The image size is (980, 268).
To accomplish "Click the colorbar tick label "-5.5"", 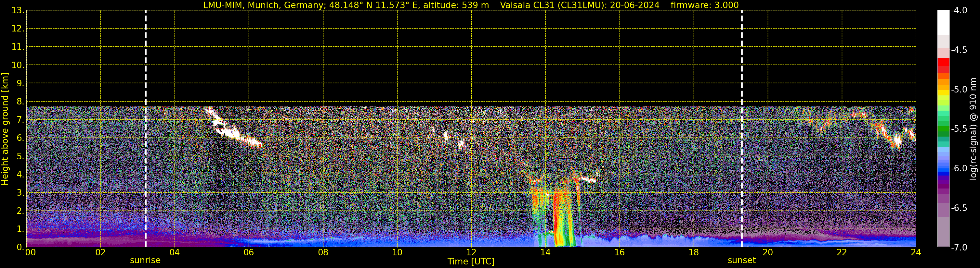I will [x=959, y=129].
